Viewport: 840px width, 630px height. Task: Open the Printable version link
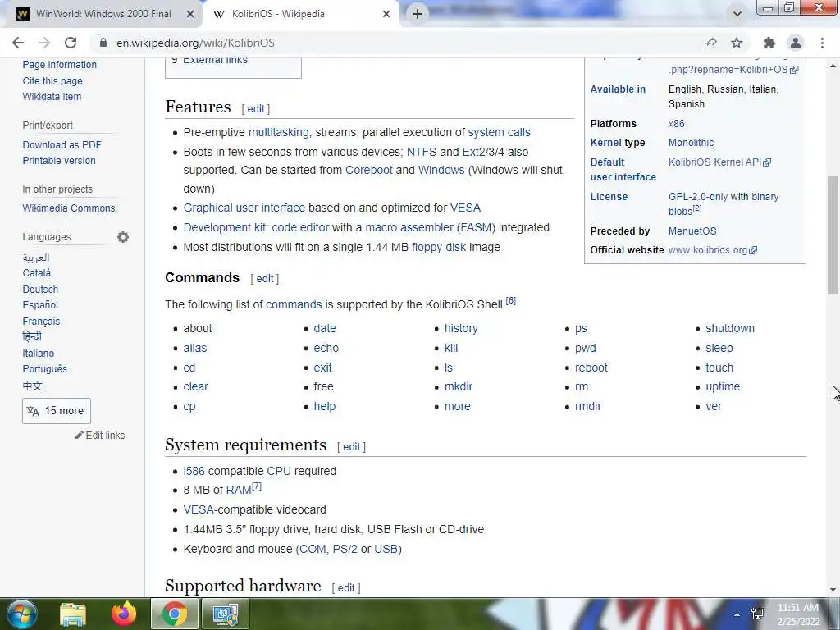59,160
